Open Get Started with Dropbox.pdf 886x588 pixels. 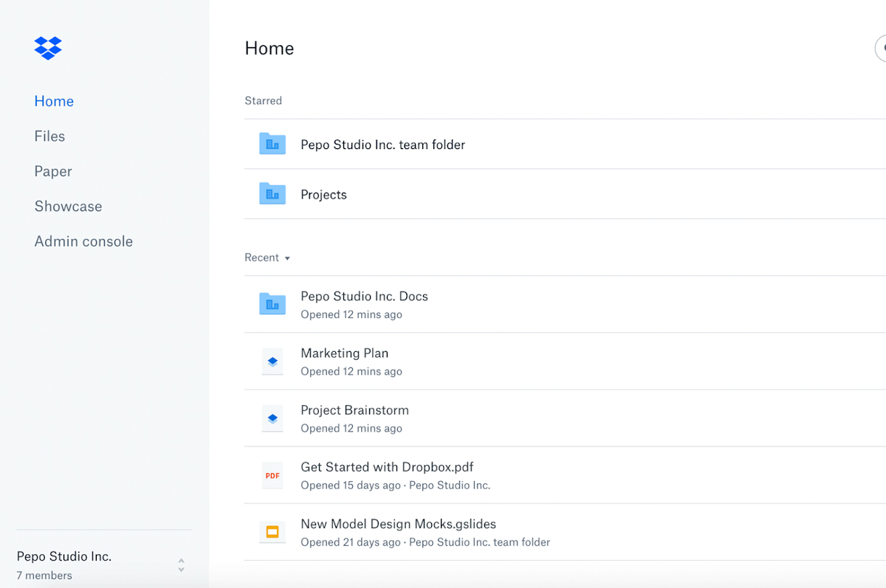[387, 467]
